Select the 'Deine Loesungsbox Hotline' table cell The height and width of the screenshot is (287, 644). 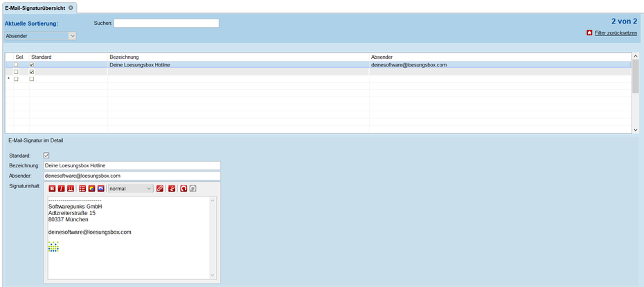click(x=238, y=65)
